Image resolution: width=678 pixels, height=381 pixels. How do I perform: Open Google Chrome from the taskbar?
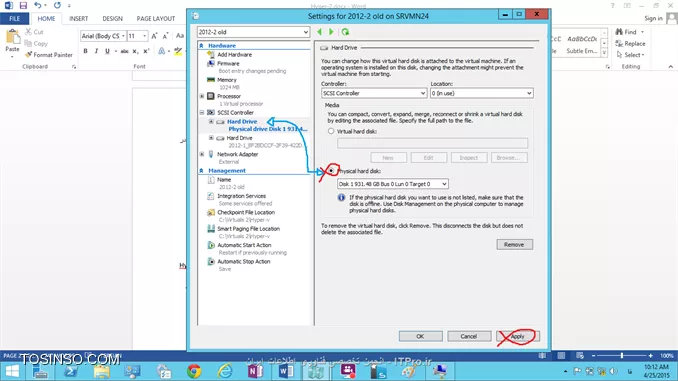(194, 371)
